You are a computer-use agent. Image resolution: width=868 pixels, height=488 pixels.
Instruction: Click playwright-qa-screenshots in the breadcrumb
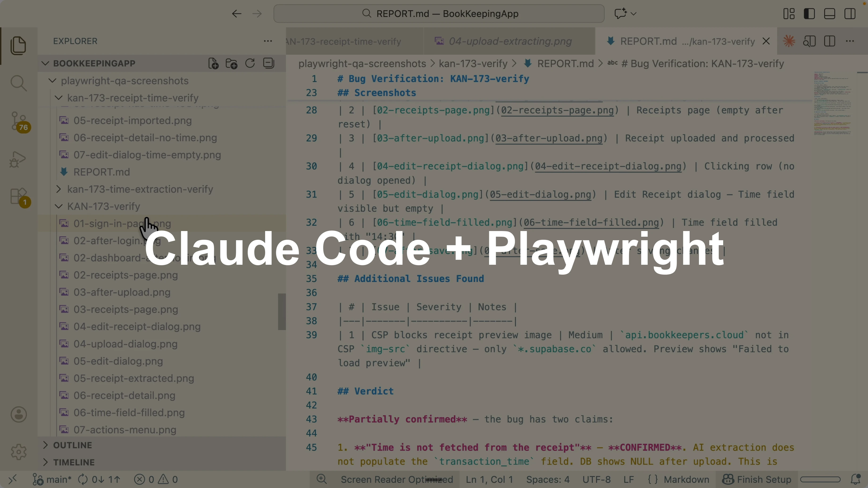pos(362,64)
